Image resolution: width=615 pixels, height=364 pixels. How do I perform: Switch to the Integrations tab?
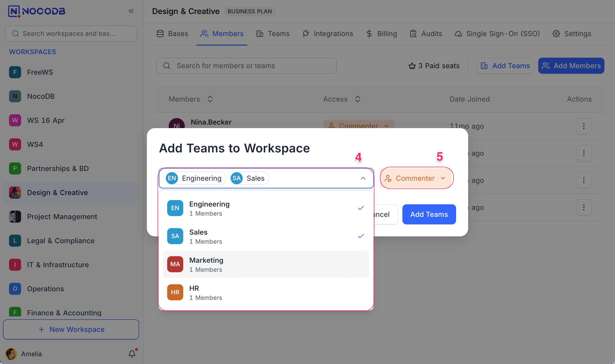coord(328,34)
